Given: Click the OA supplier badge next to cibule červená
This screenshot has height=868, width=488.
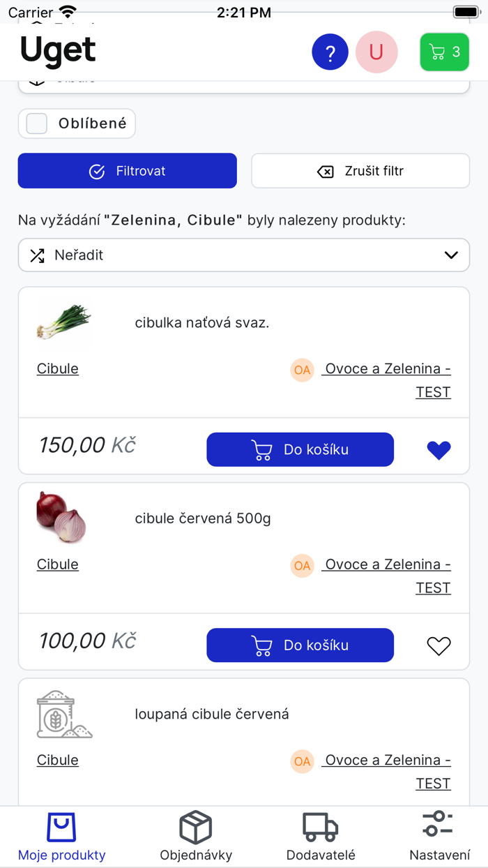Looking at the screenshot, I should coord(302,566).
